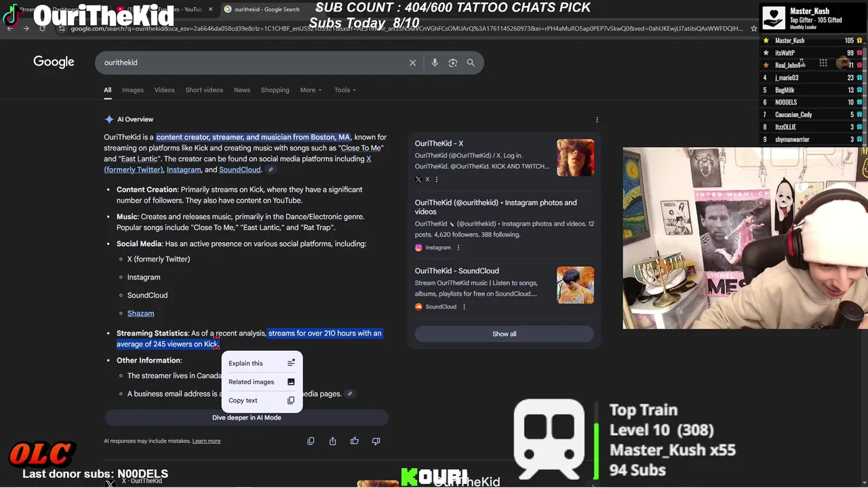Click the Dive deeper in AI Mode button
This screenshot has height=488, width=868.
pos(246,418)
